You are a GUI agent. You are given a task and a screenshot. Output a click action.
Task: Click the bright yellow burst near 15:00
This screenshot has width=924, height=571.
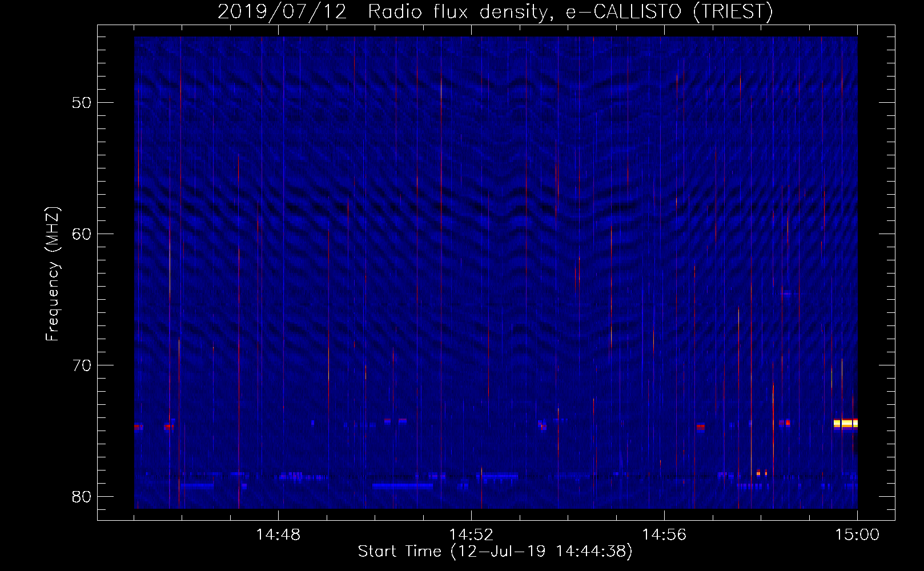pyautogui.click(x=846, y=424)
